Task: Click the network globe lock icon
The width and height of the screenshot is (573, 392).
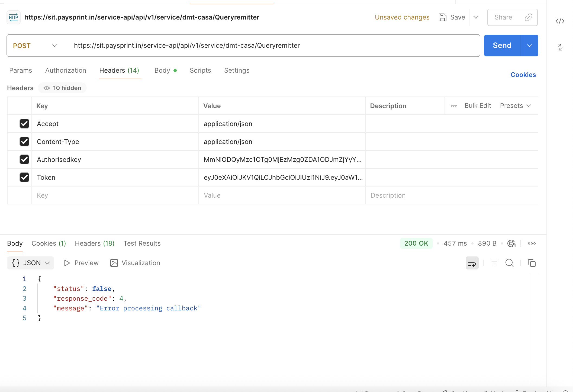Action: pyautogui.click(x=511, y=243)
